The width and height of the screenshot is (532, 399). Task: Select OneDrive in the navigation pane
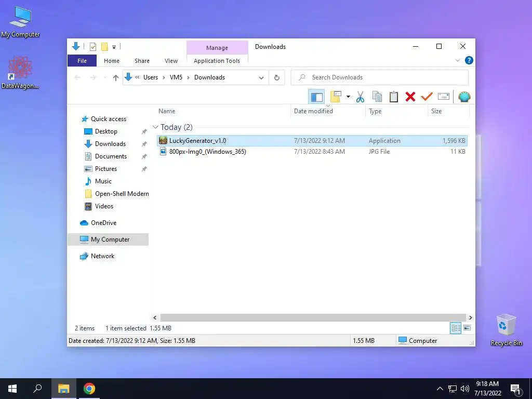[x=103, y=223]
